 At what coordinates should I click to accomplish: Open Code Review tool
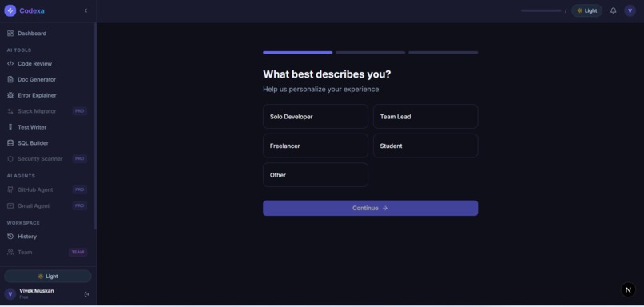(x=47, y=64)
